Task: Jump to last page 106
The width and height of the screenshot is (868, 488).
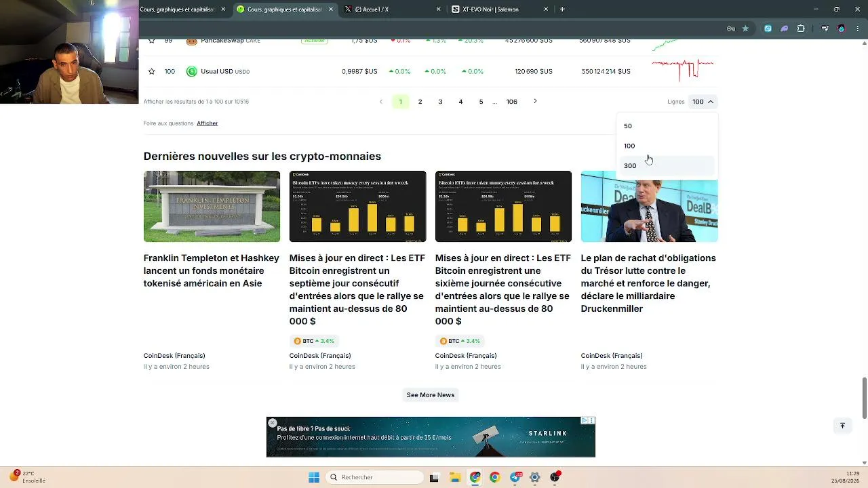Action: (x=512, y=102)
